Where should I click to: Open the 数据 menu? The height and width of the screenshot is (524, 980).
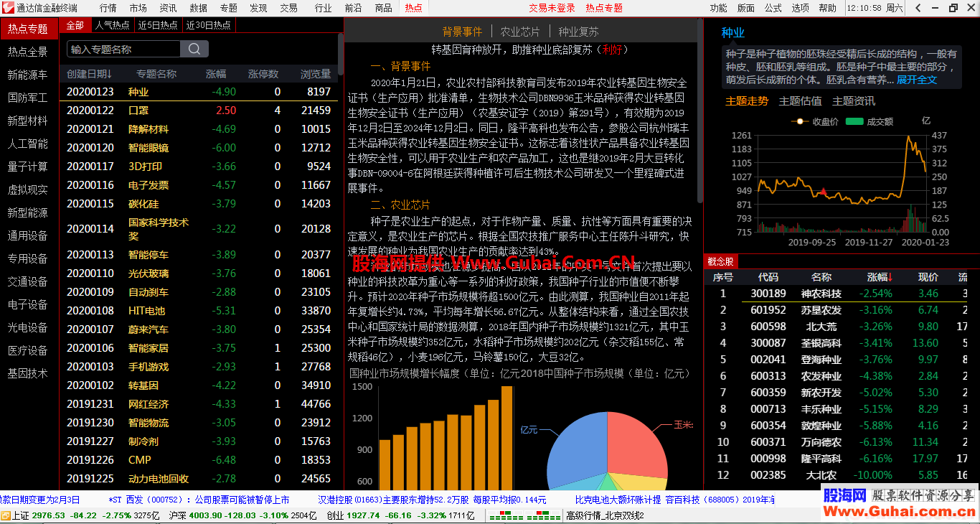tap(199, 8)
